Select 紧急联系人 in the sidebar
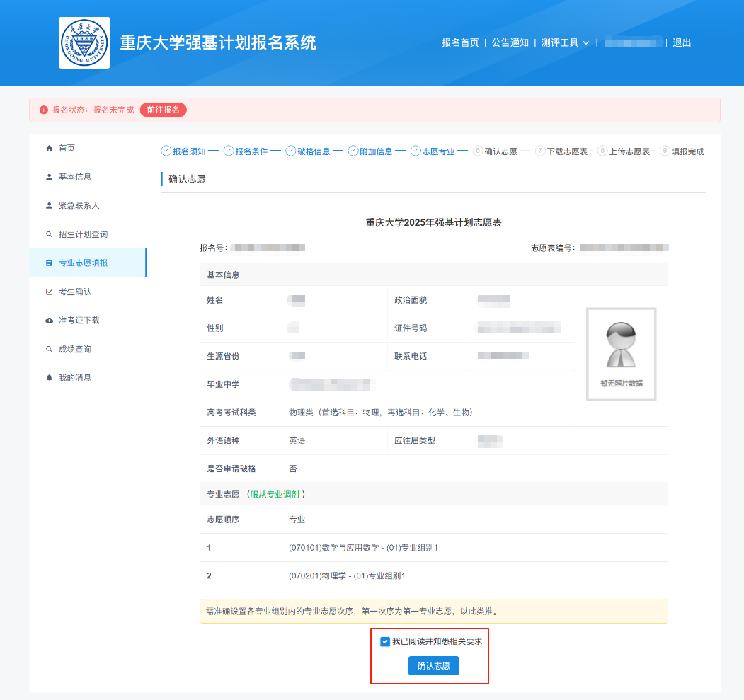 pyautogui.click(x=88, y=205)
